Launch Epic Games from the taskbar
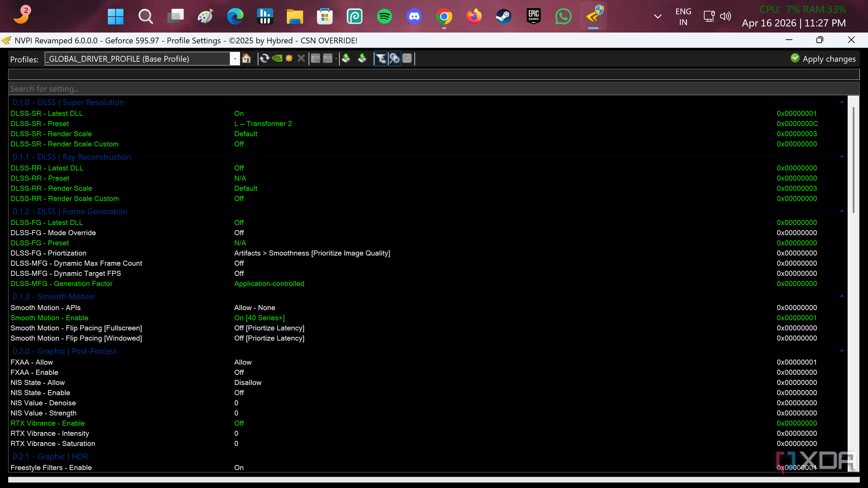The height and width of the screenshot is (488, 868). (533, 16)
